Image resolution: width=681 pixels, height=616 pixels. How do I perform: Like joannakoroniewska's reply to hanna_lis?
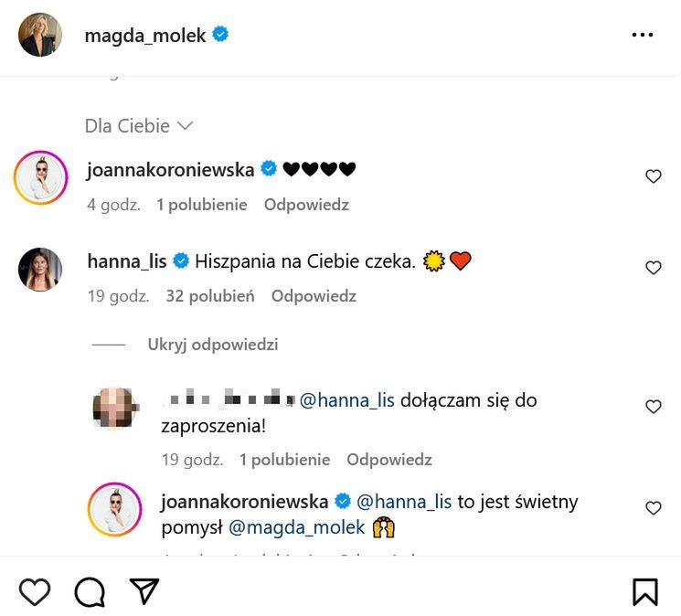pos(653,508)
